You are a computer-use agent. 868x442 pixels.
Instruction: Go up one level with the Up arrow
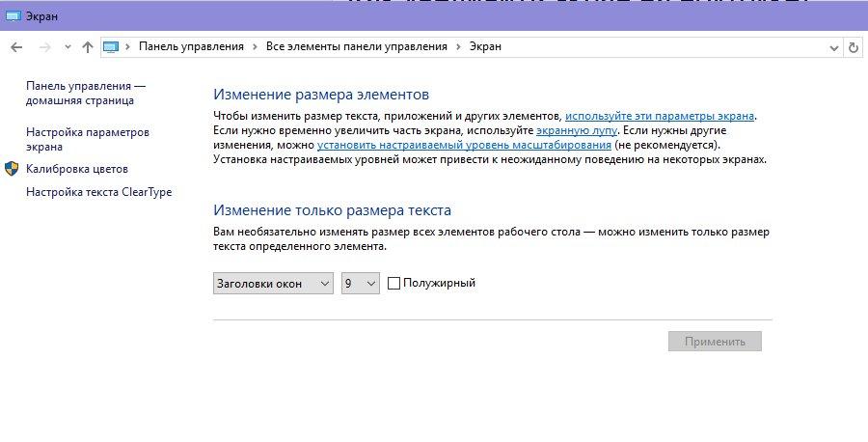click(x=88, y=46)
